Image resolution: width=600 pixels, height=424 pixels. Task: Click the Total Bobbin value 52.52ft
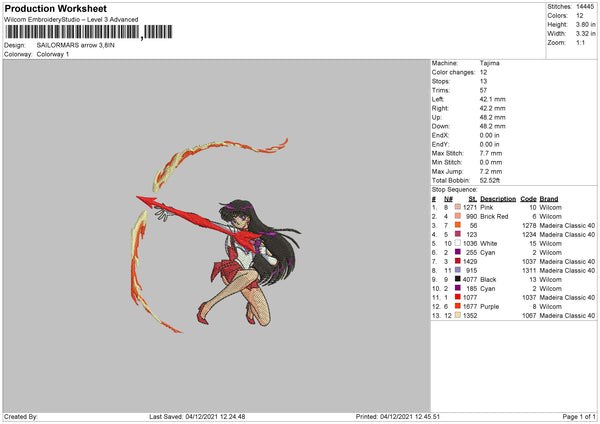tap(490, 181)
